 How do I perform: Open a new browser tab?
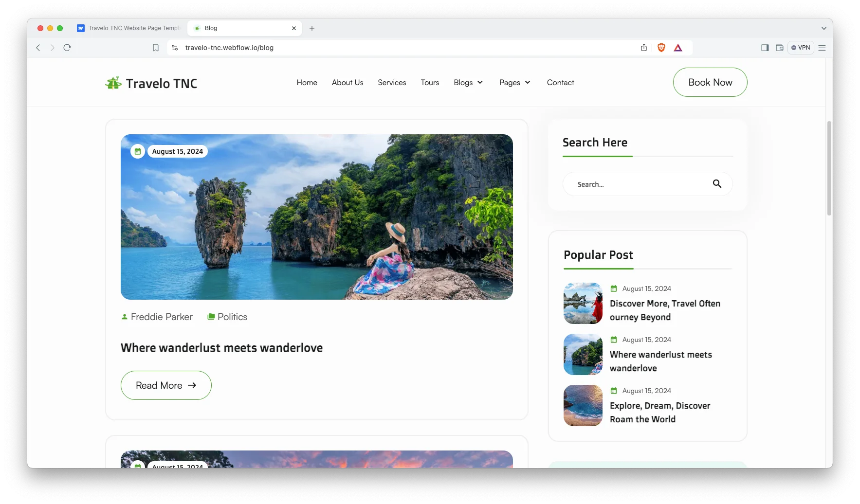coord(312,28)
